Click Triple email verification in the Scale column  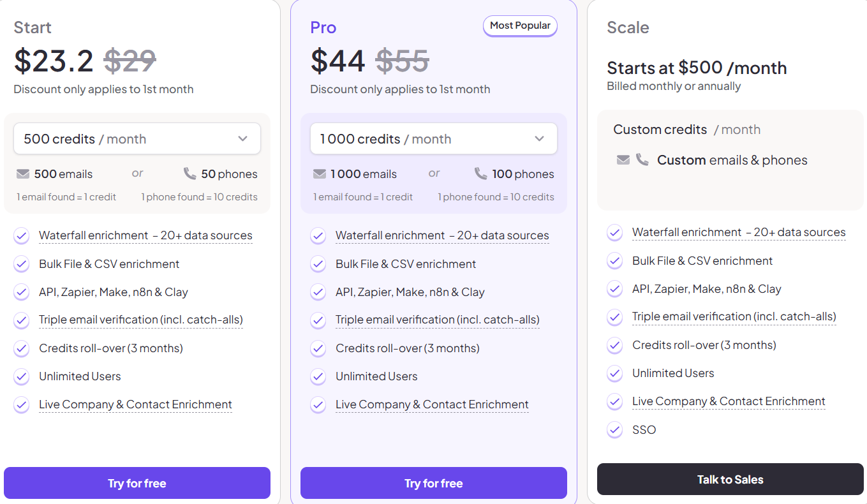(x=733, y=316)
